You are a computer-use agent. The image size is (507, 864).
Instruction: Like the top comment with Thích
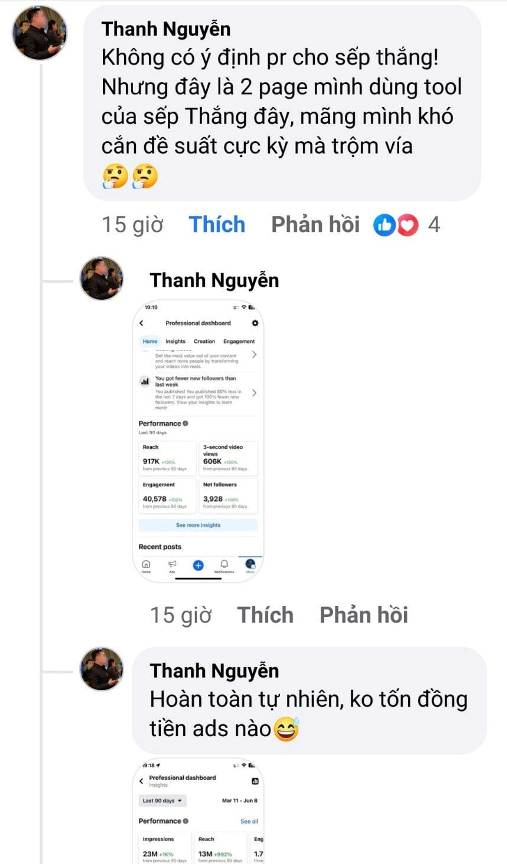pos(217,225)
